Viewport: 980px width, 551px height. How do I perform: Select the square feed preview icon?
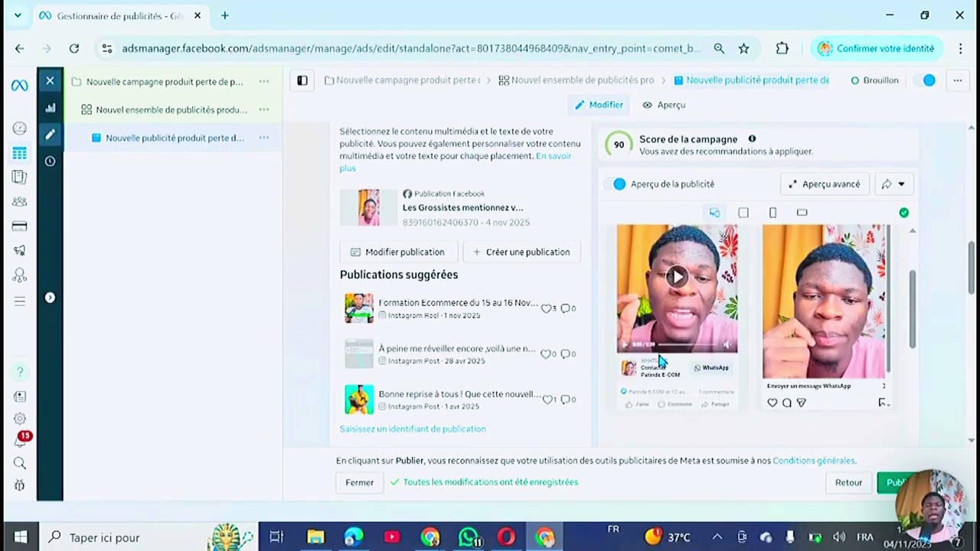pyautogui.click(x=743, y=213)
